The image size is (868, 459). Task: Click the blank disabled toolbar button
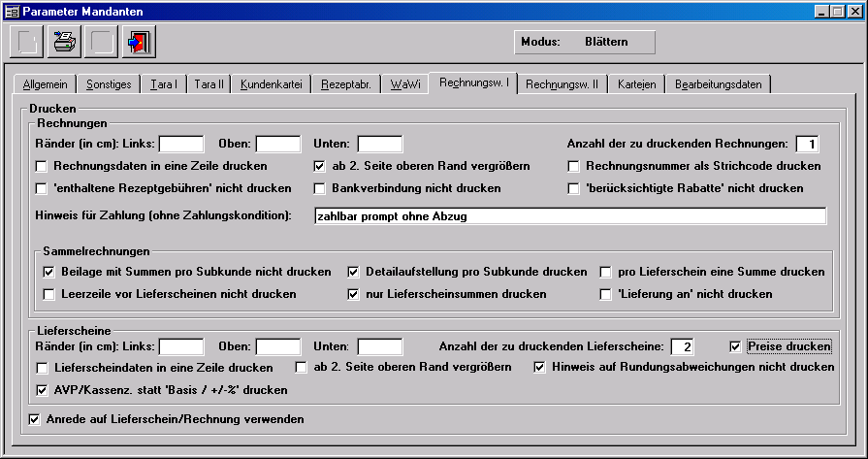point(101,42)
